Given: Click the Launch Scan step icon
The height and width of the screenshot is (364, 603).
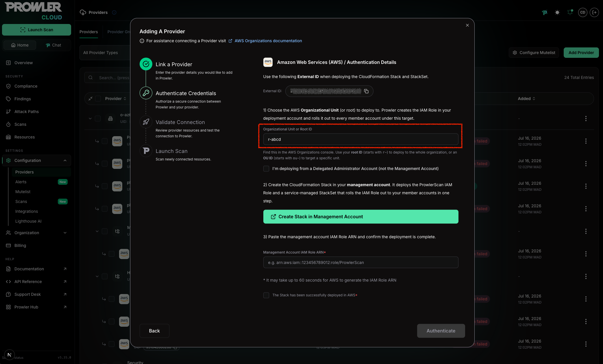Looking at the screenshot, I should coord(146,151).
